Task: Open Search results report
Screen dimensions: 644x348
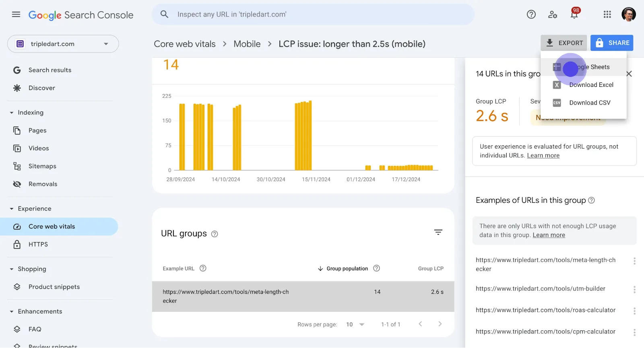Action: pos(50,70)
